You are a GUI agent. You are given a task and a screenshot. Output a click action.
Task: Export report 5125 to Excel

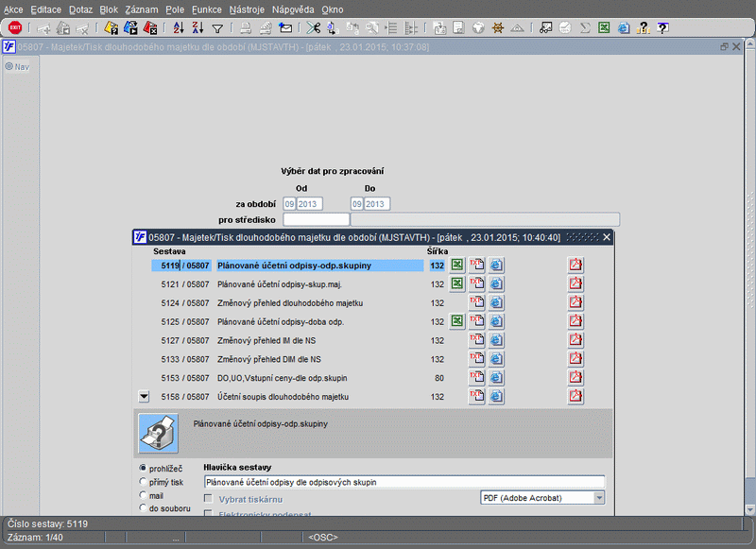coord(457,321)
